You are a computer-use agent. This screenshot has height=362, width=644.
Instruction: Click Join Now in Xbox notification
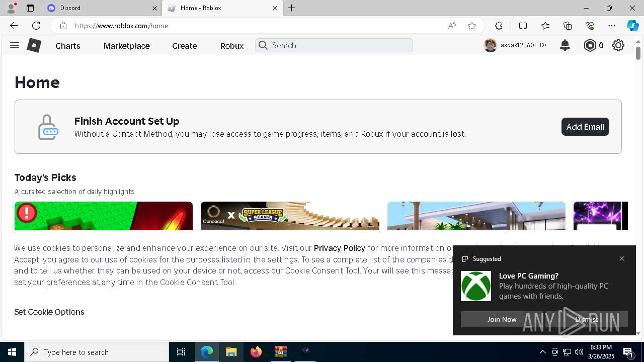pos(502,319)
